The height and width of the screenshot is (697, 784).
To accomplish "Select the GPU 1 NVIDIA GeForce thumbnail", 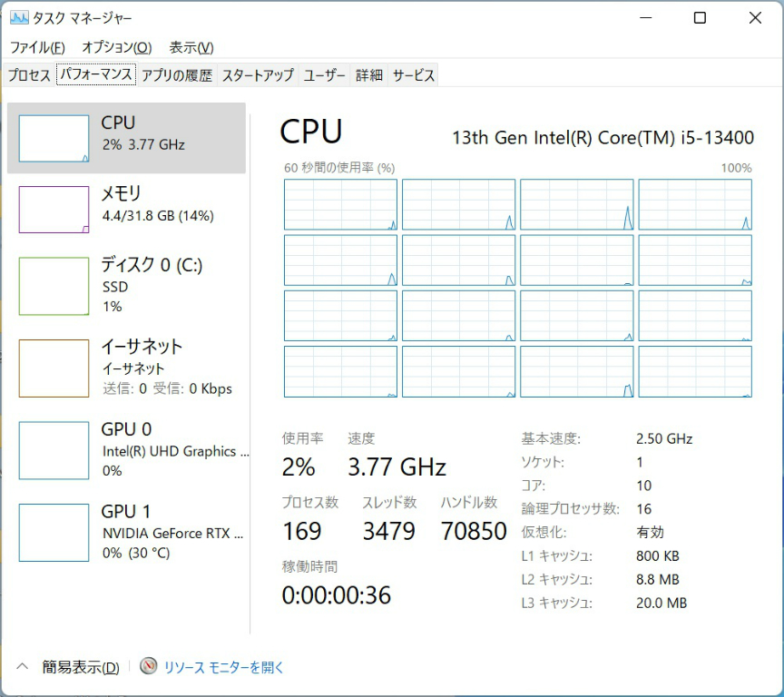I will (x=54, y=533).
